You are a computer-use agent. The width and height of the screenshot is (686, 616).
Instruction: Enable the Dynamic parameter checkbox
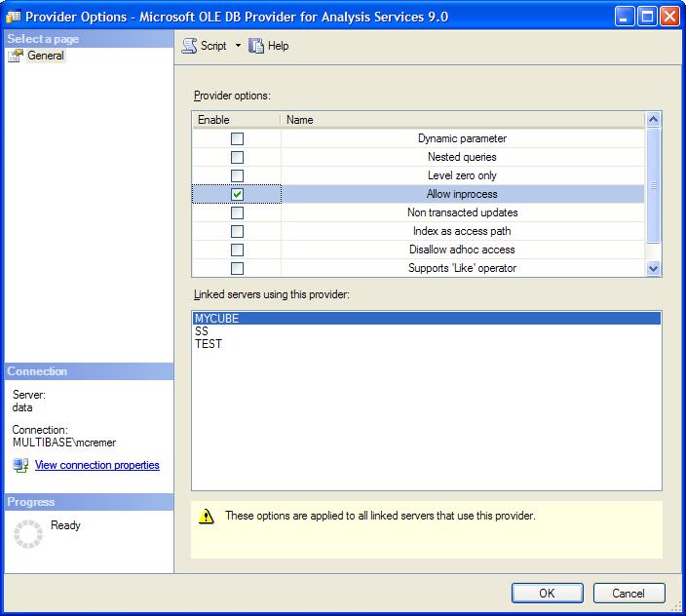click(x=237, y=138)
